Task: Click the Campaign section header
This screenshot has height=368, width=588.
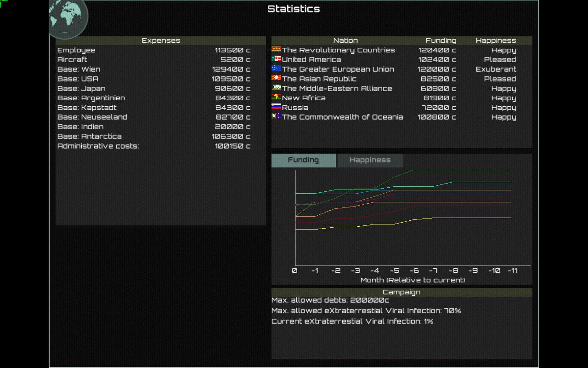Action: 401,292
